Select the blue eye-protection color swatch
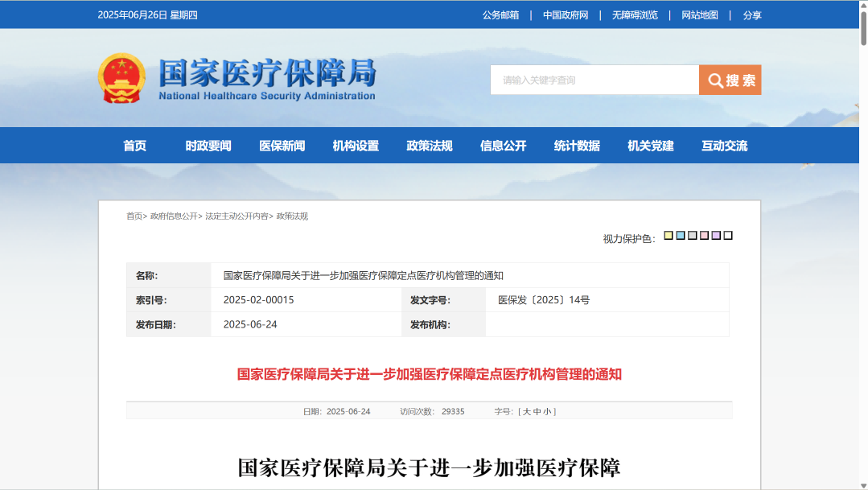Viewport: 868px width, 490px height. coord(680,236)
